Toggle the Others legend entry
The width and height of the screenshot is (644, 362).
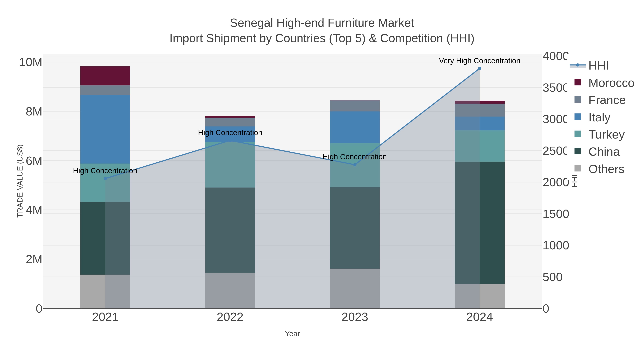click(x=599, y=169)
